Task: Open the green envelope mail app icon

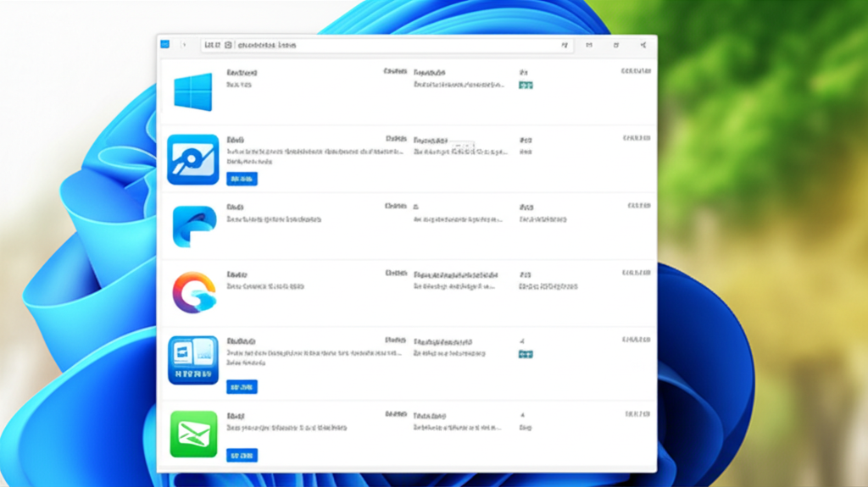Action: (x=193, y=433)
